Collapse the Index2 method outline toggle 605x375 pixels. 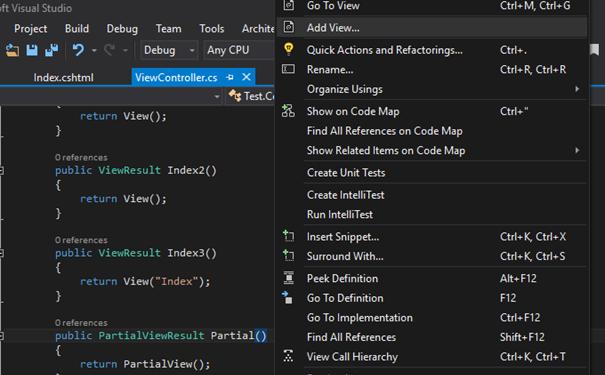[2, 171]
